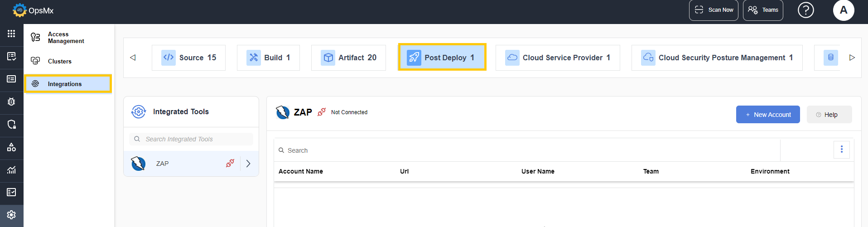This screenshot has width=868, height=227.
Task: Open the three-dot table options menu
Action: click(841, 150)
